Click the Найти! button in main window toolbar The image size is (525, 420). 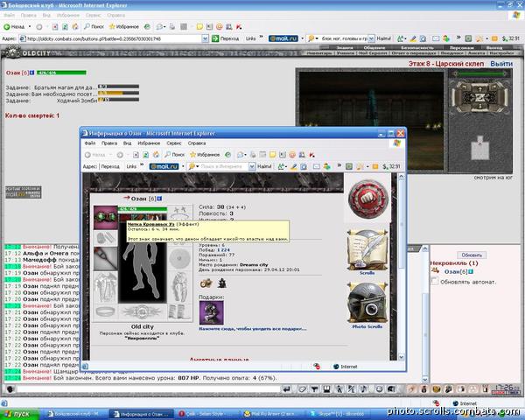pyautogui.click(x=383, y=38)
